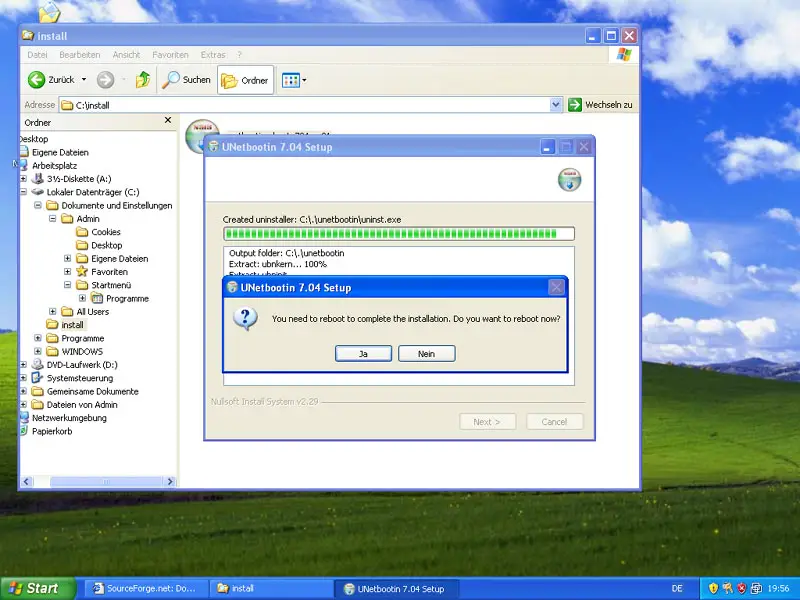800x600 pixels.
Task: Expand the WINDOWS folder node
Action: pyautogui.click(x=38, y=351)
